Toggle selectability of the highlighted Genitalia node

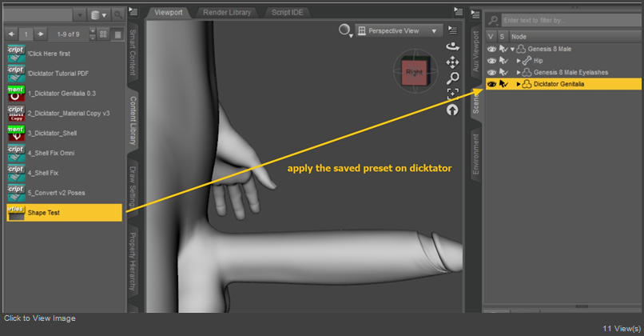503,84
